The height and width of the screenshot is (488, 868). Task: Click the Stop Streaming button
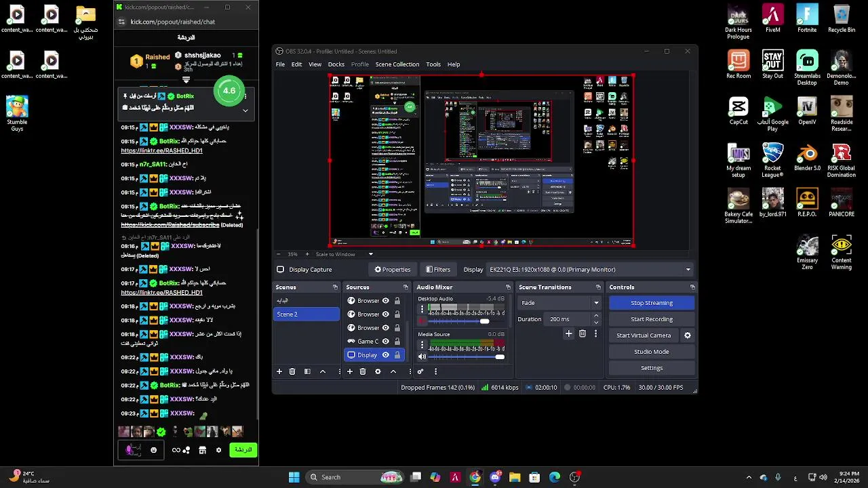(x=652, y=303)
